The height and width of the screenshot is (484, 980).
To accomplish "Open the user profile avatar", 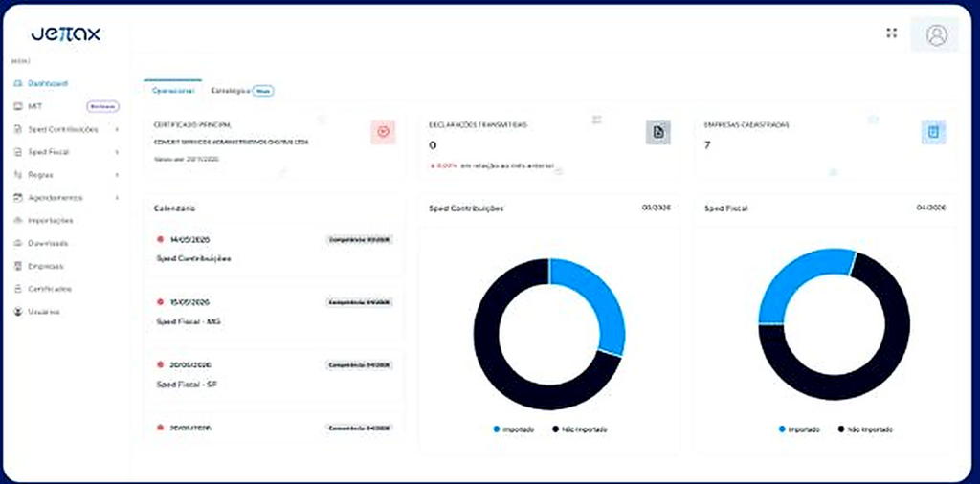I will (x=936, y=35).
